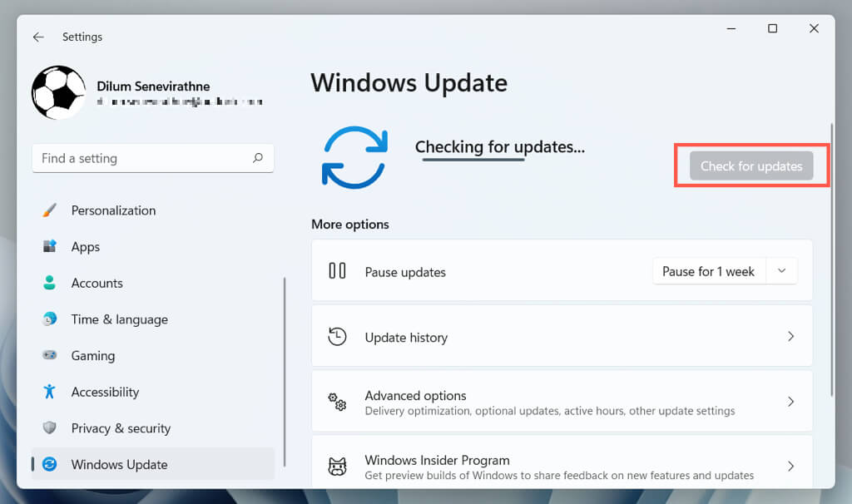Click the back arrow in Settings
852x504 pixels.
tap(38, 37)
